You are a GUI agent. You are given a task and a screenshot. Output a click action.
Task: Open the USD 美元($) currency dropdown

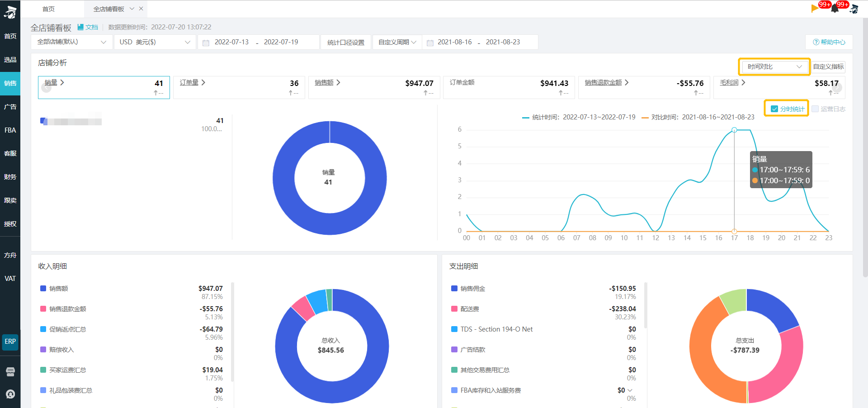155,42
